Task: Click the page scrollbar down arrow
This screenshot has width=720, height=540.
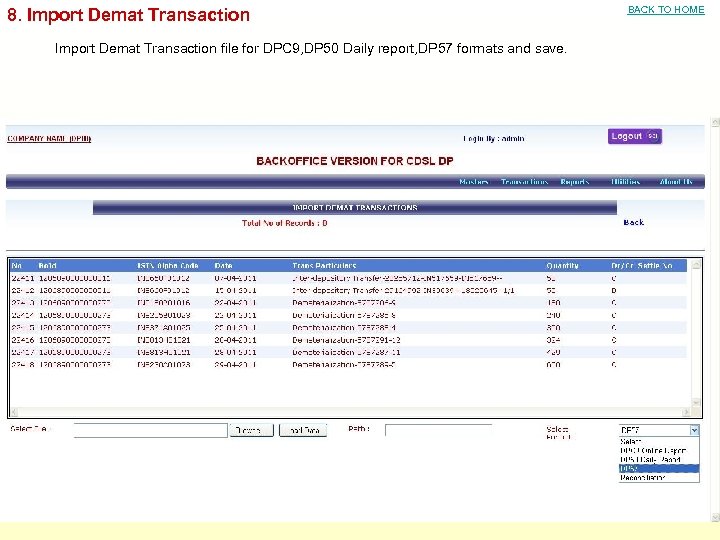Action: pyautogui.click(x=715, y=518)
